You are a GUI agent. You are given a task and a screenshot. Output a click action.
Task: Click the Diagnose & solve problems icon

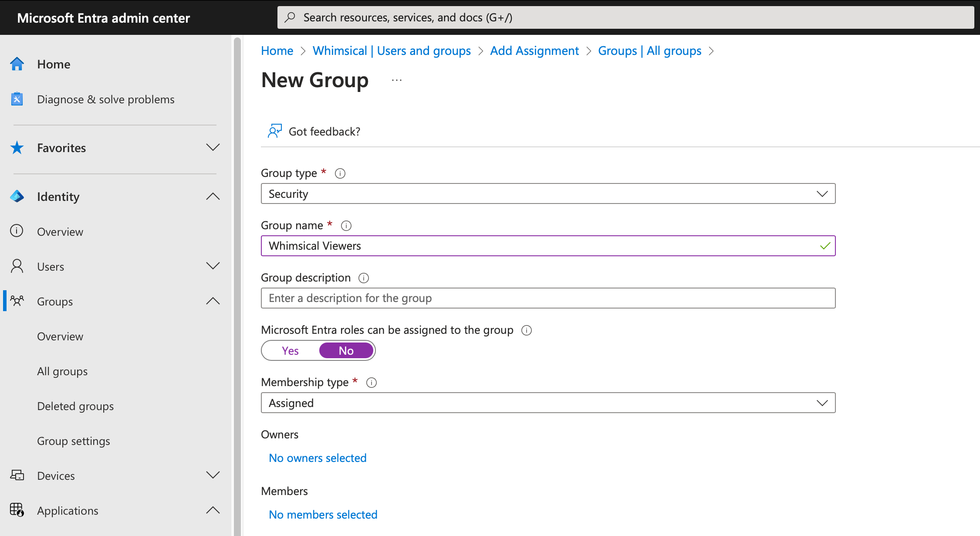click(x=17, y=99)
